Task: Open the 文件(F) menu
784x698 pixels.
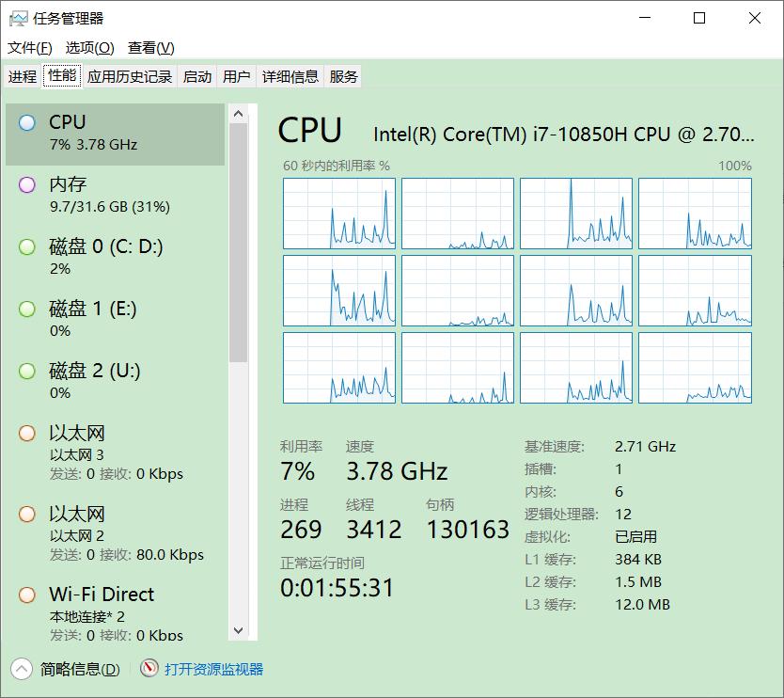Action: [29, 48]
